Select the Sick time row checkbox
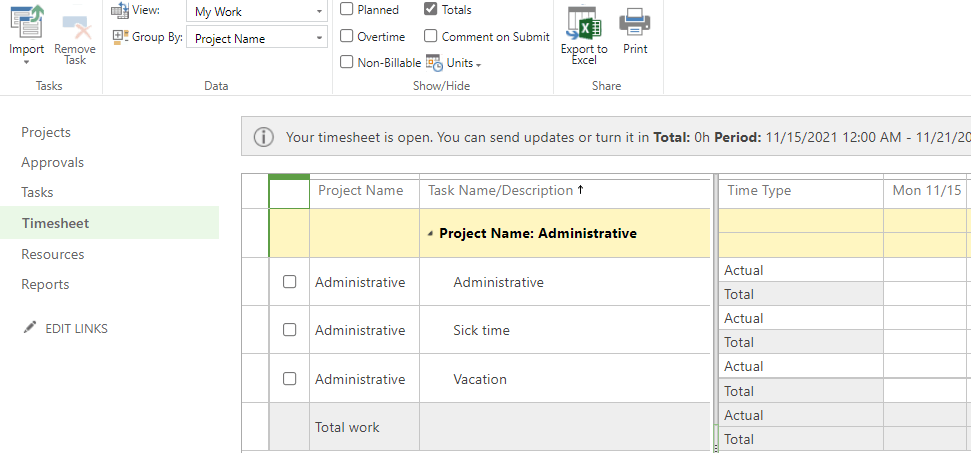This screenshot has height=453, width=971. [x=289, y=330]
